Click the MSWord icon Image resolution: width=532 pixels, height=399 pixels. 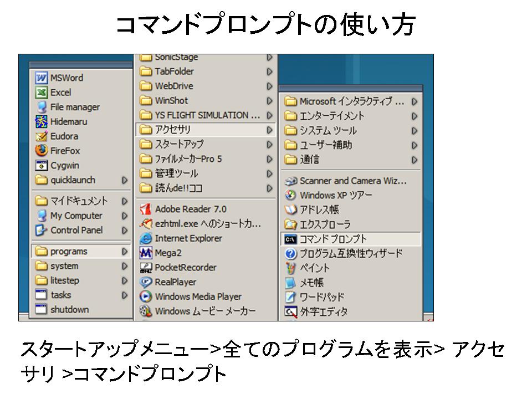(x=42, y=78)
